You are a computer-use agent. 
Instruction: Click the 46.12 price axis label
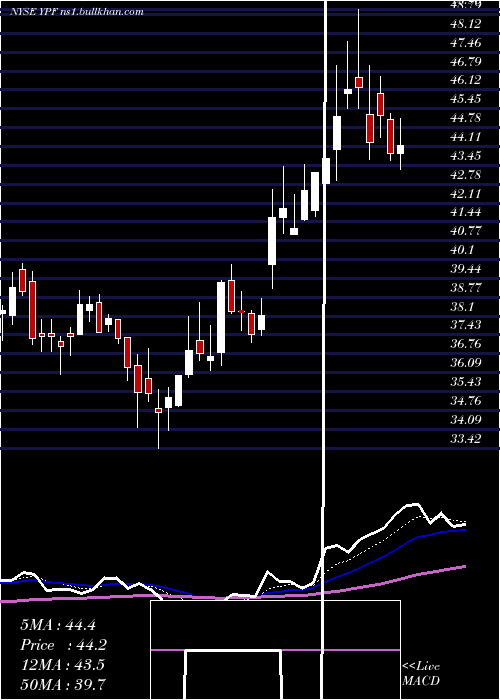click(465, 80)
